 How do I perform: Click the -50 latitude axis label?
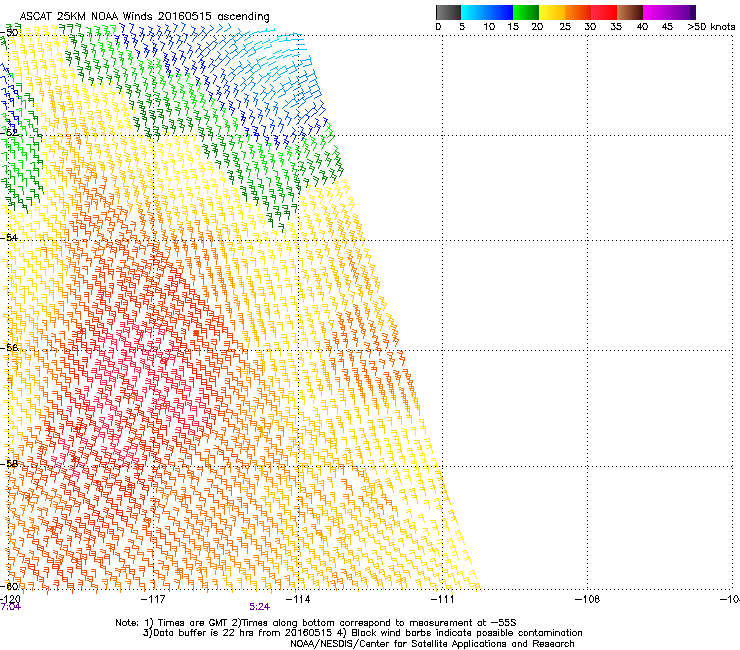(x=10, y=33)
